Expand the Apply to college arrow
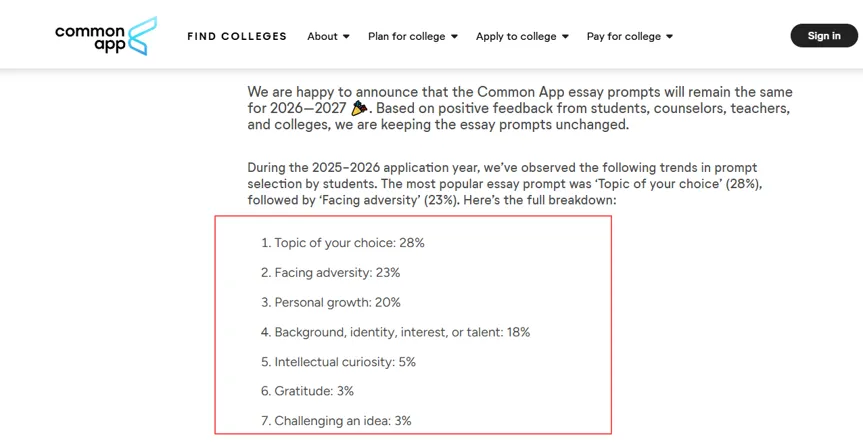This screenshot has width=863, height=442. click(x=565, y=37)
